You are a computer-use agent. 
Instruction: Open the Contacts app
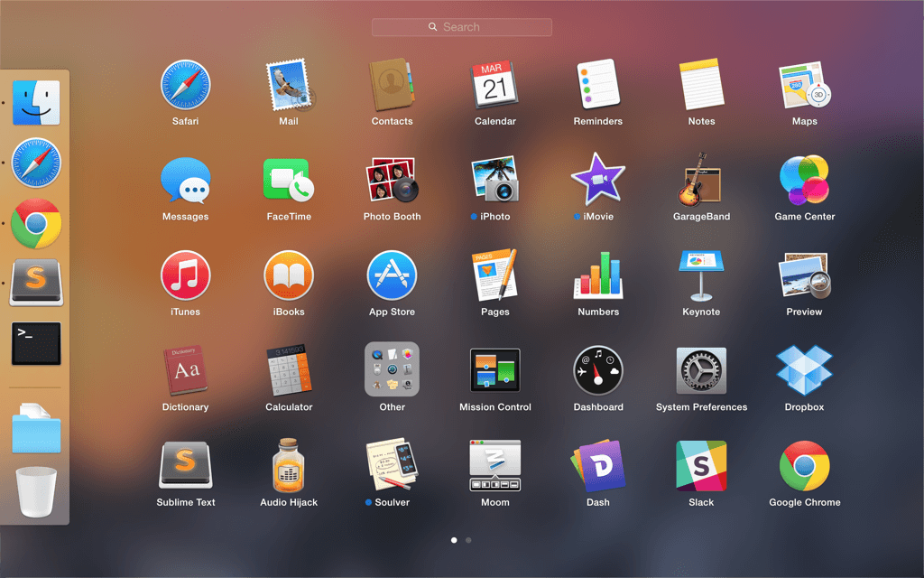[x=392, y=85]
